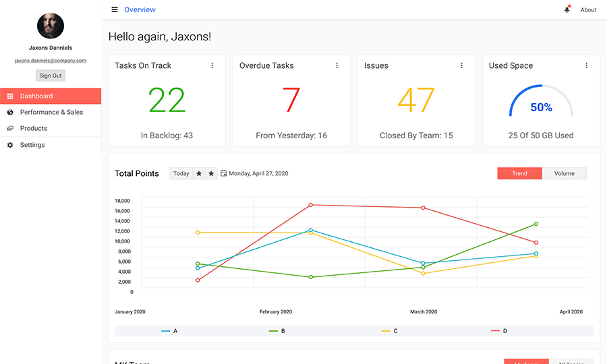Viewport: 607px width, 364px height.
Task: Switch the chart to Volume view
Action: point(565,173)
